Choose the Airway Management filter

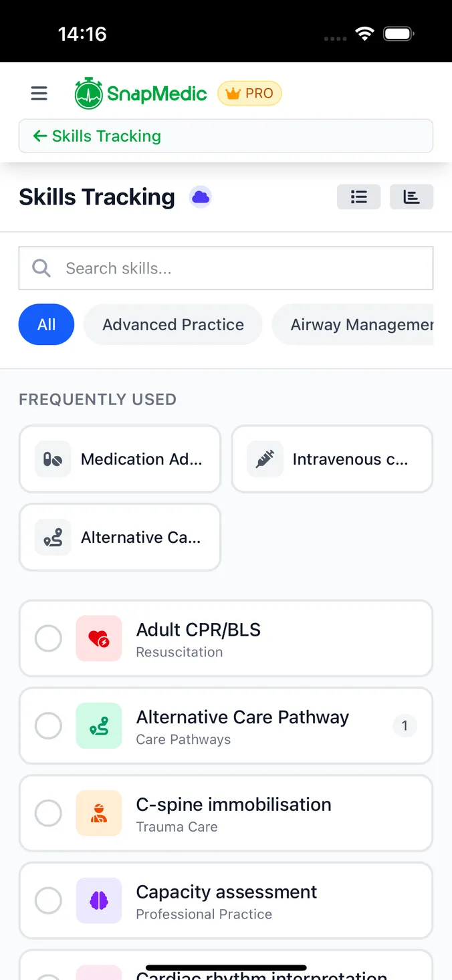362,324
